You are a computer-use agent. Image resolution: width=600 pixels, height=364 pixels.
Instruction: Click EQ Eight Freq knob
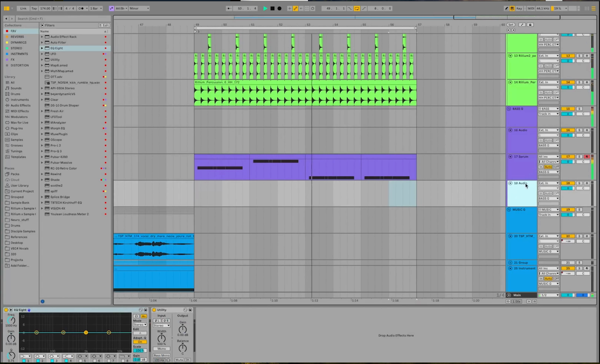tap(11, 320)
